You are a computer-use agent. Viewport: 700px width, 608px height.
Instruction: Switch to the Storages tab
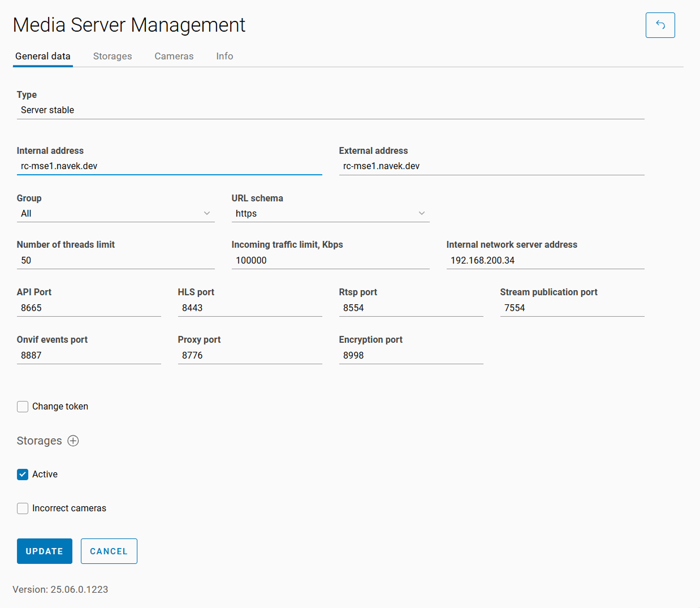click(x=113, y=56)
